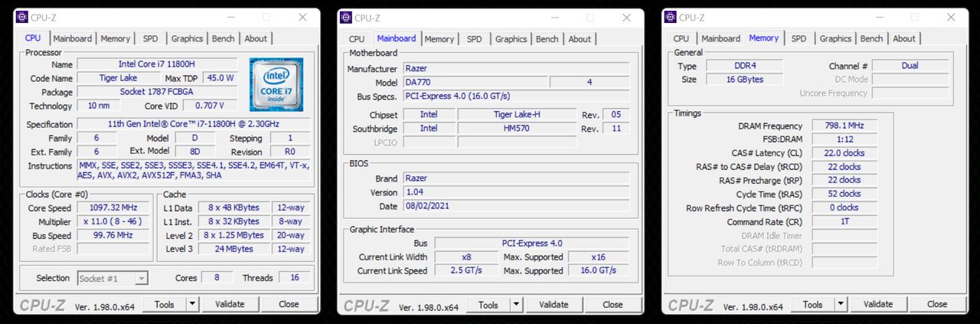980x324 pixels.
Task: Go to CPU tab in Memory window
Action: pyautogui.click(x=681, y=39)
